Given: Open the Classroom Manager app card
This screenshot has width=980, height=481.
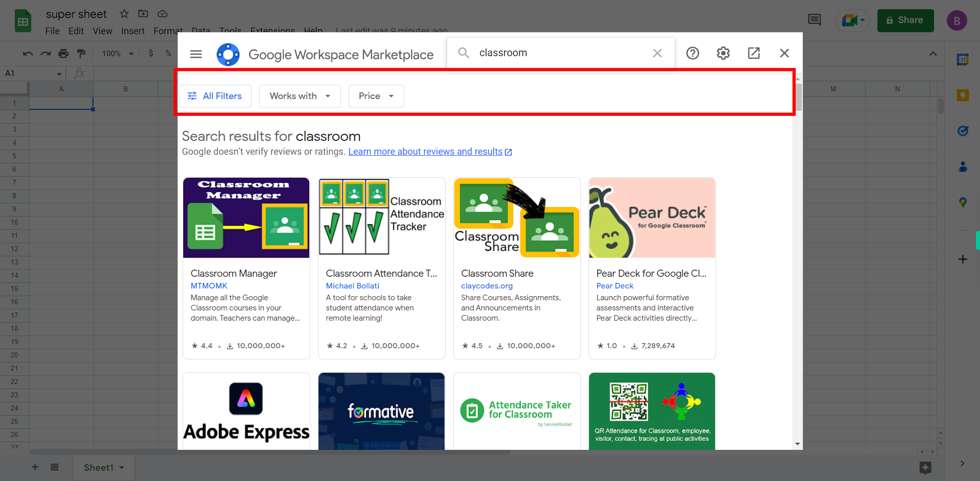Looking at the screenshot, I should [x=247, y=268].
